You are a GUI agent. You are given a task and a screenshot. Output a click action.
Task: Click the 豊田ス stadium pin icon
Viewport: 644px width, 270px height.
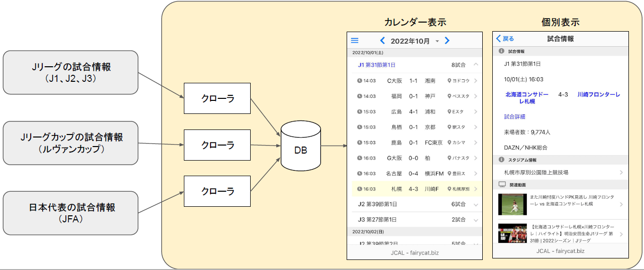pos(450,174)
